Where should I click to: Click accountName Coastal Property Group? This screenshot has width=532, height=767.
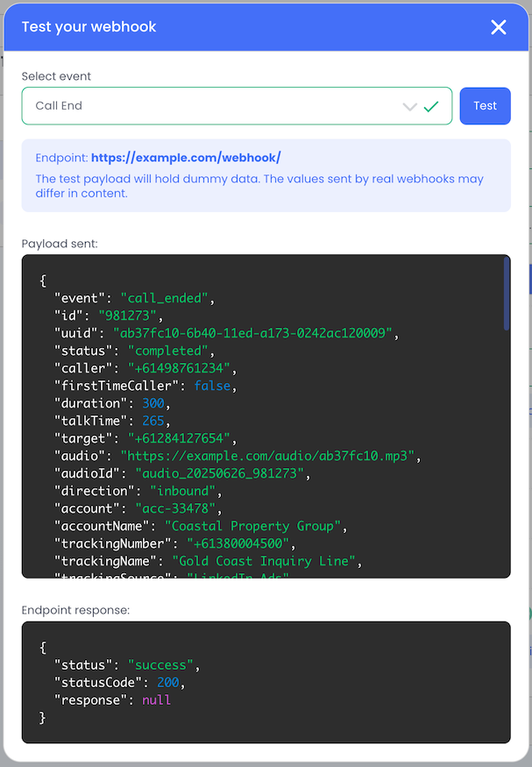252,526
